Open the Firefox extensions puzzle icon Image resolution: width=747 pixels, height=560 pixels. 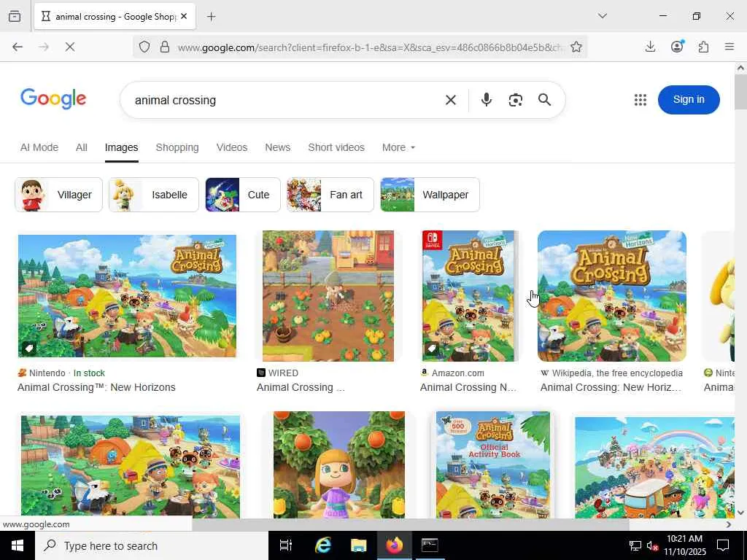point(704,47)
